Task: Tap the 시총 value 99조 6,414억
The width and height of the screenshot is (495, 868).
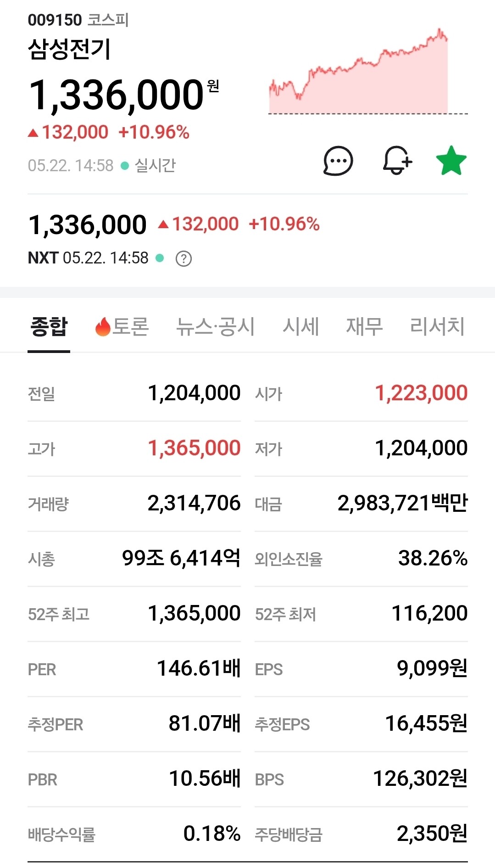Action: (x=181, y=558)
